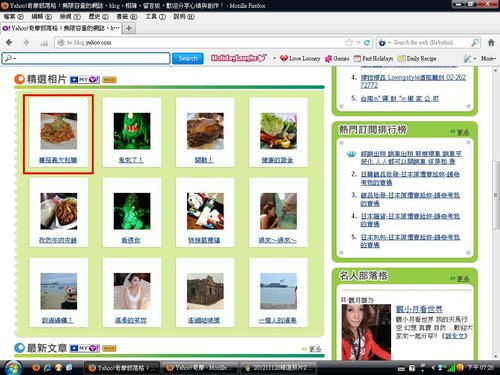
Task: Open the Firefox home page icon
Action: pyautogui.click(x=491, y=42)
